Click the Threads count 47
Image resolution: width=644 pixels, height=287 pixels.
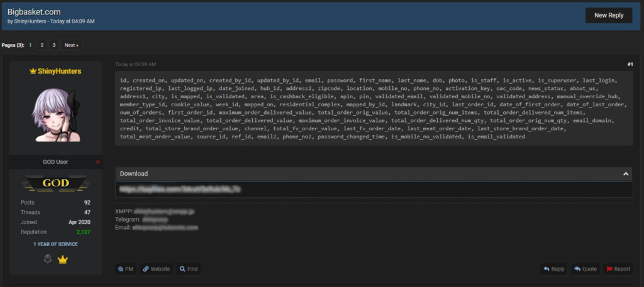click(87, 212)
